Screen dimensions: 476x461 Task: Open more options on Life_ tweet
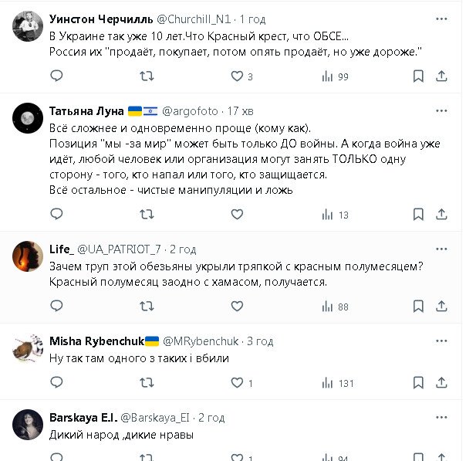click(441, 249)
